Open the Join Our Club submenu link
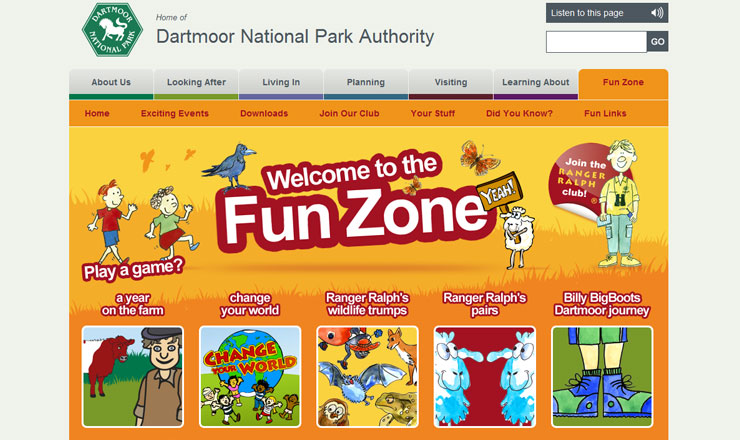Screen dimensions: 740x440 pyautogui.click(x=349, y=113)
